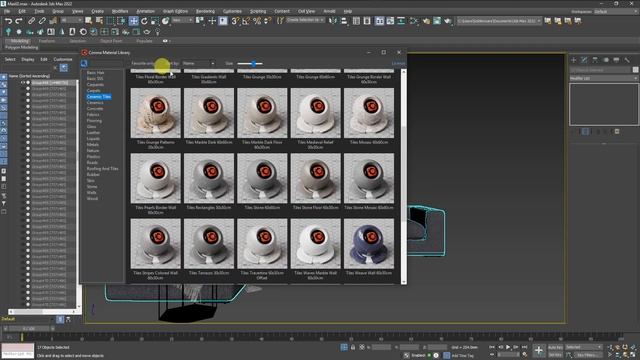Open the Modify tab in command panel
Viewport: 640px width, 360px height.
tap(584, 60)
